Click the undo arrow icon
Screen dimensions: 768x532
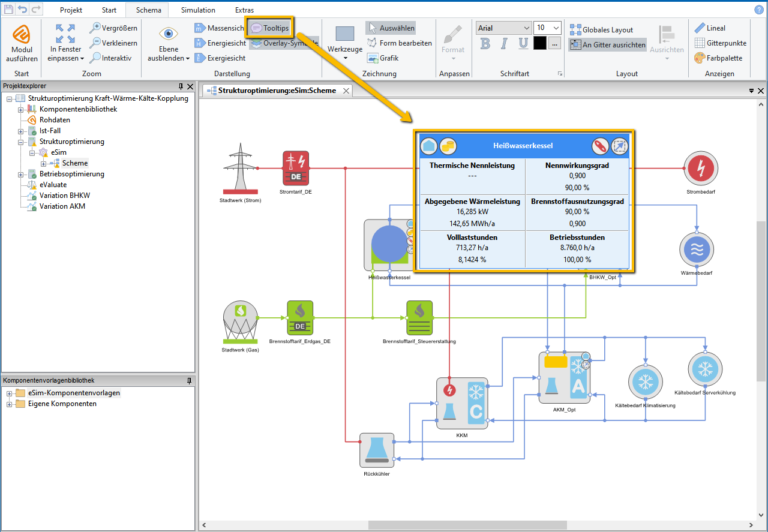click(x=23, y=9)
